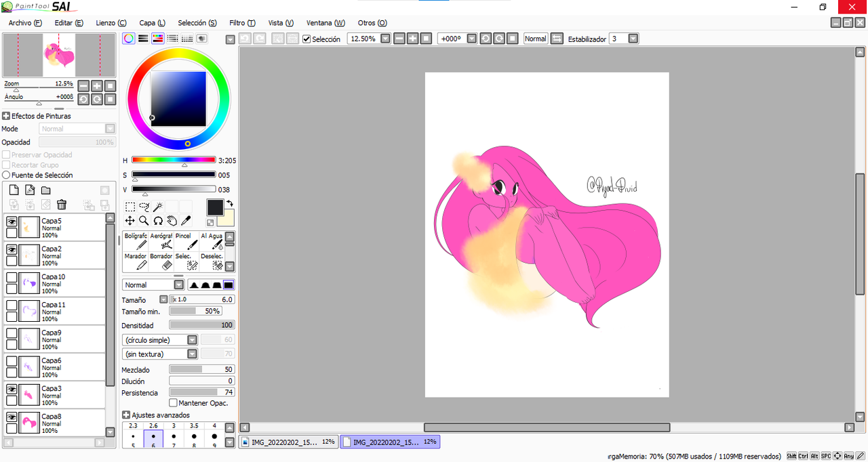The image size is (868, 462).
Task: Select the Aerógrafo airbrush tool
Action: [x=161, y=241]
